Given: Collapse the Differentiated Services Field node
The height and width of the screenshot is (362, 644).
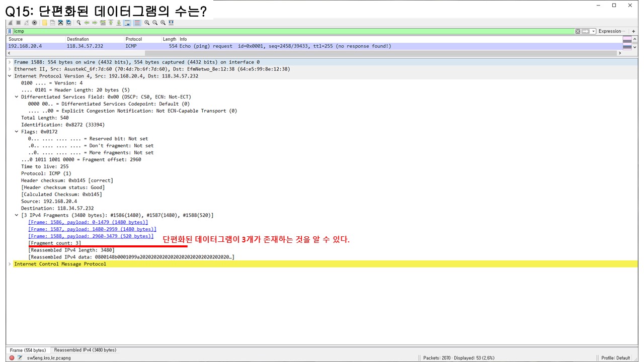Looking at the screenshot, I should [x=17, y=97].
